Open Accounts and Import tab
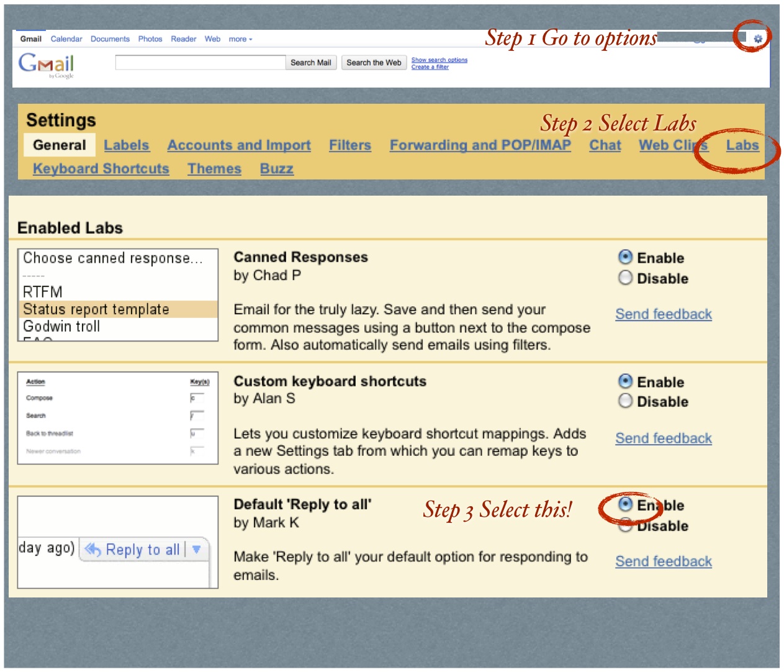This screenshot has height=672, width=784. [239, 145]
